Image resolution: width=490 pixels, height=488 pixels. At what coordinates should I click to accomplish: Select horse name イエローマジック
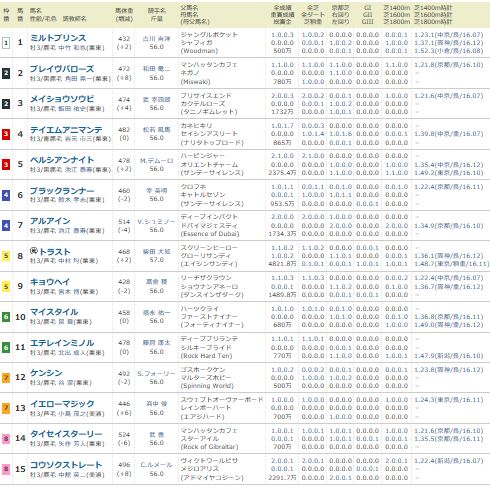tap(62, 404)
